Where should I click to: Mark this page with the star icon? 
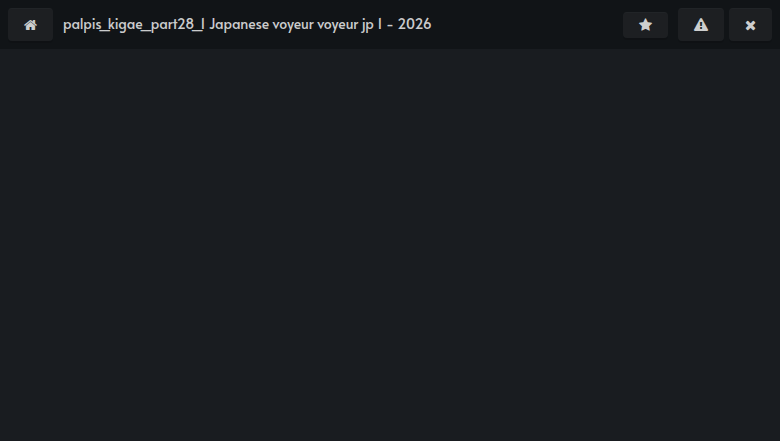coord(645,25)
